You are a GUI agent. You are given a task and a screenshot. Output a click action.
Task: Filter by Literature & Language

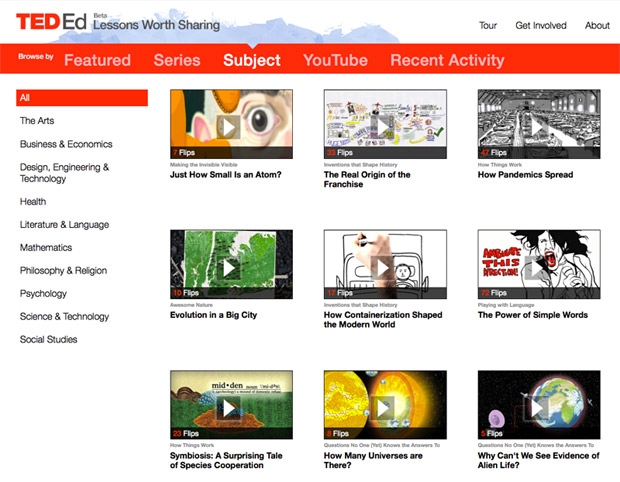point(64,225)
